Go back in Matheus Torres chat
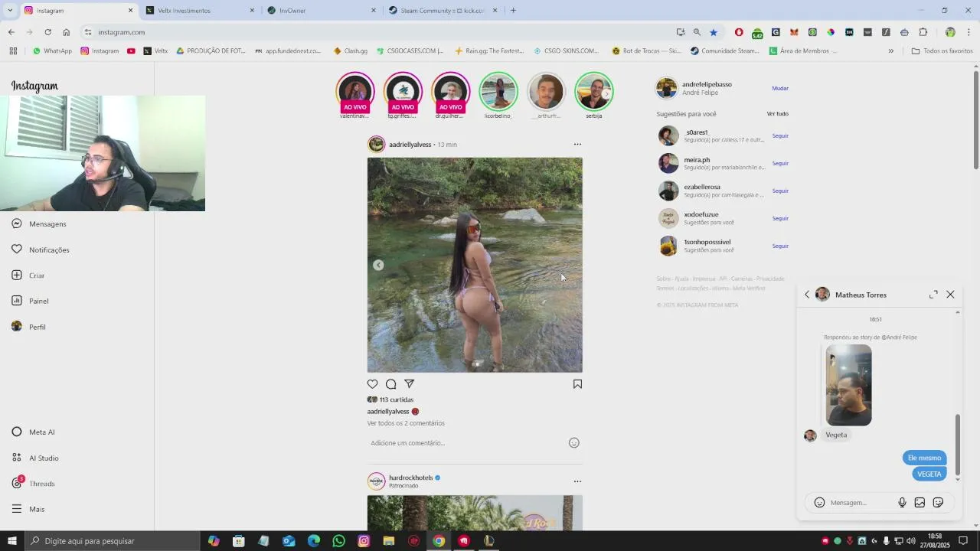 (x=807, y=295)
